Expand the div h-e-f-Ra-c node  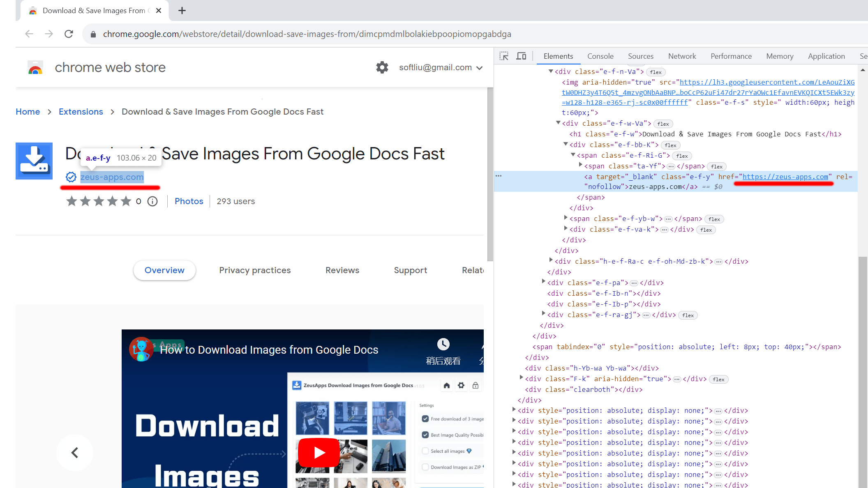(x=551, y=260)
